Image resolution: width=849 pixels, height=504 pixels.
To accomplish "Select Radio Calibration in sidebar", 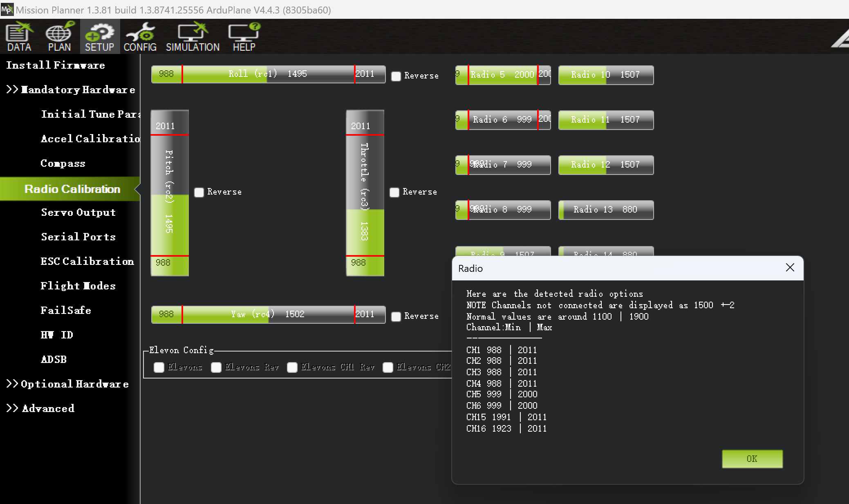I will tap(70, 189).
